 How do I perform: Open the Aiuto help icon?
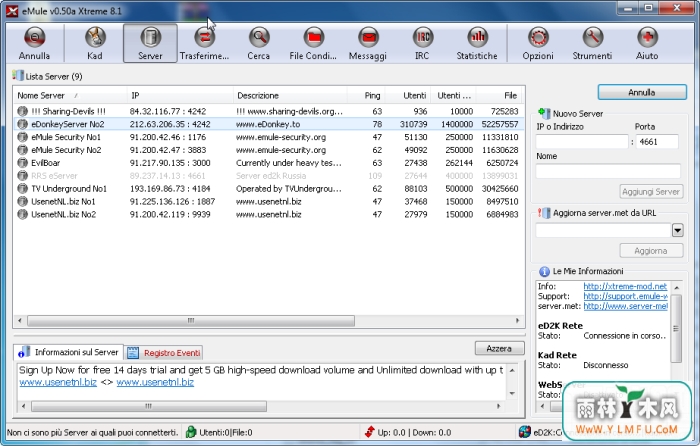tap(647, 38)
